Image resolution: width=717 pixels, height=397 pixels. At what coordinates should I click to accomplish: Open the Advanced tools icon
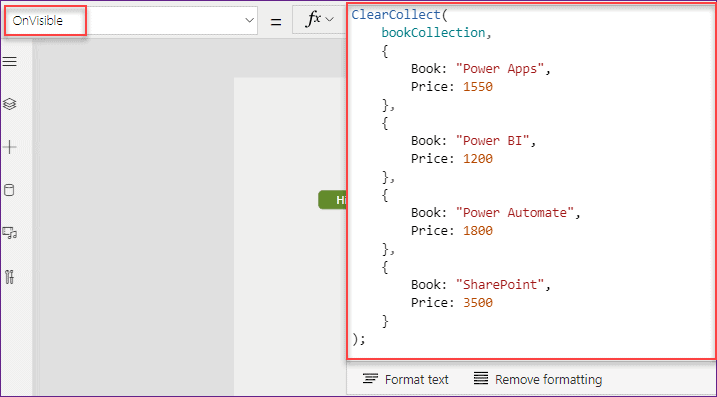point(10,277)
